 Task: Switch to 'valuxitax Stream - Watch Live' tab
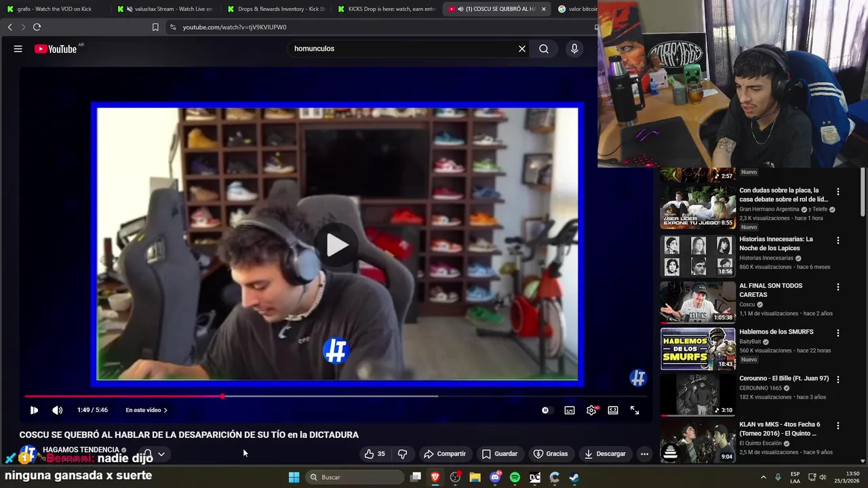166,9
